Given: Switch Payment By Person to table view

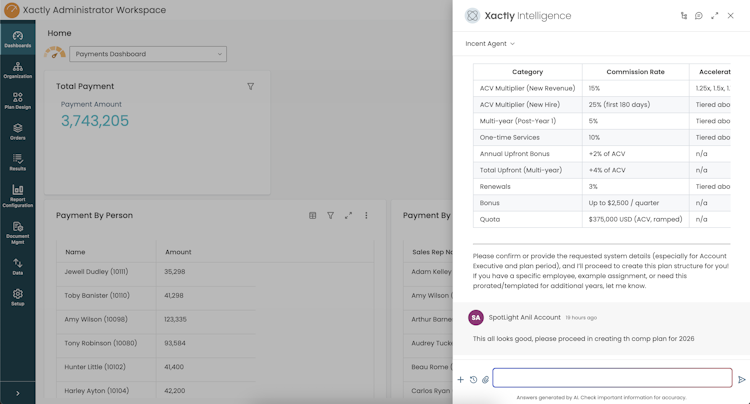Looking at the screenshot, I should tap(312, 216).
